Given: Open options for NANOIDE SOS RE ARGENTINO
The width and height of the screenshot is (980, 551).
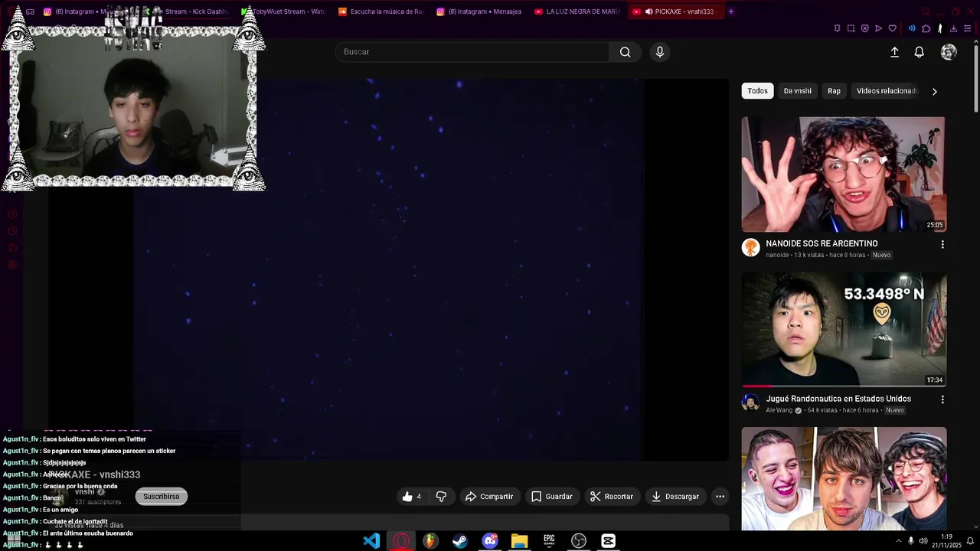Looking at the screenshot, I should (x=942, y=245).
